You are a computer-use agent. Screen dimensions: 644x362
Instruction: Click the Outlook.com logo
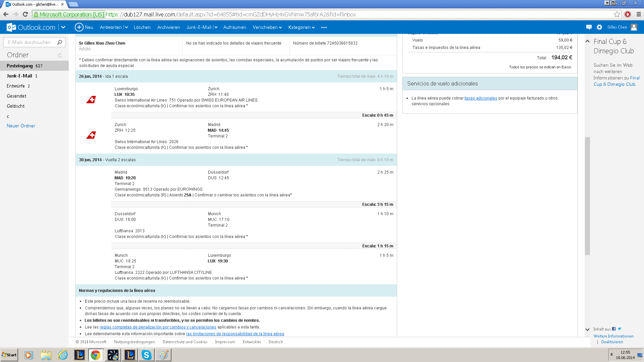coord(31,27)
